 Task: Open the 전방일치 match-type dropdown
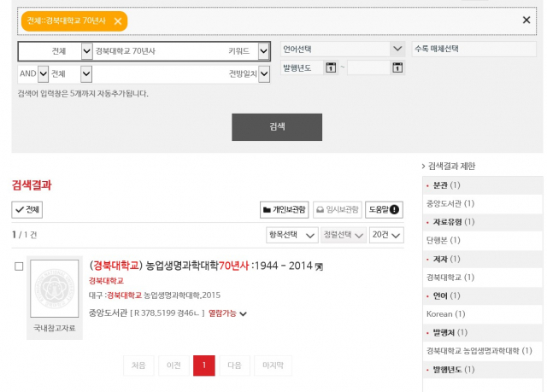(264, 73)
